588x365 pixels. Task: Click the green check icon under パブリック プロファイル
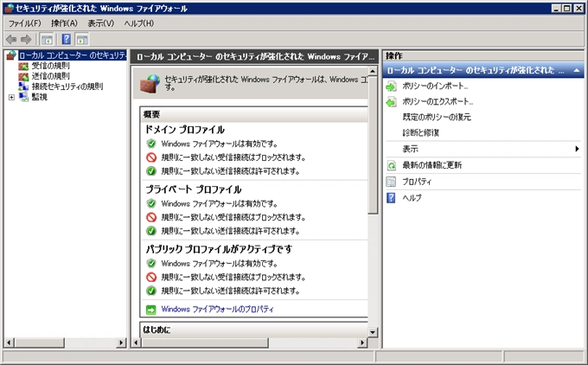[x=151, y=291]
